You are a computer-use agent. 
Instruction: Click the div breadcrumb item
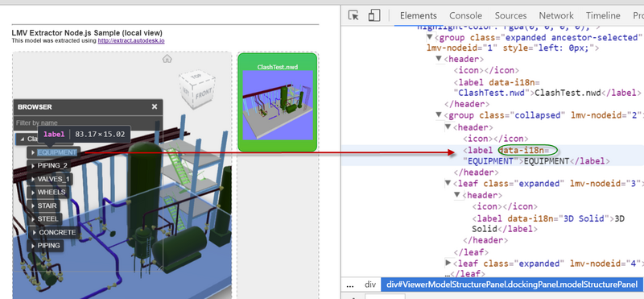tap(370, 284)
